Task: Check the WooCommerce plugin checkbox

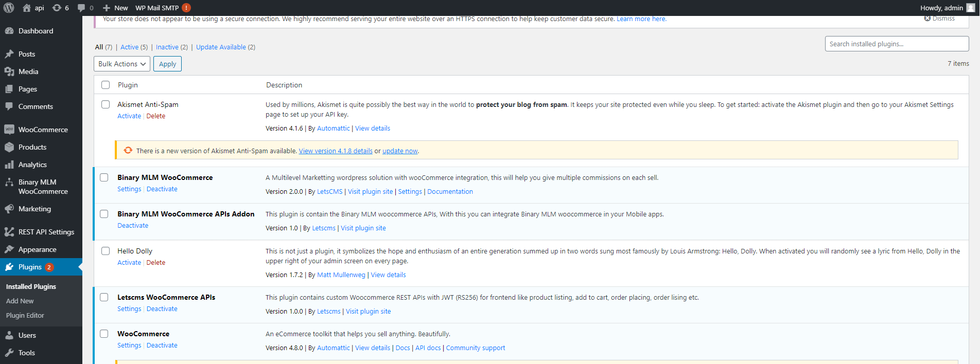Action: [x=104, y=334]
